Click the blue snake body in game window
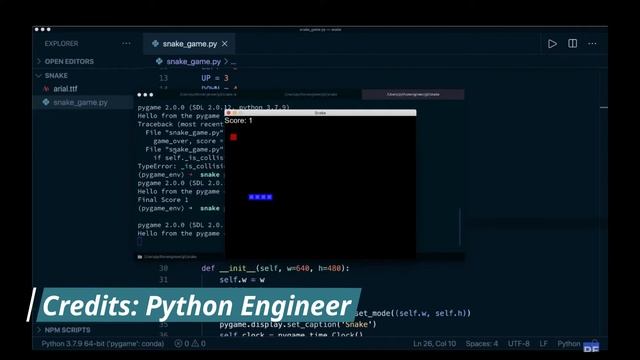 pyautogui.click(x=260, y=197)
